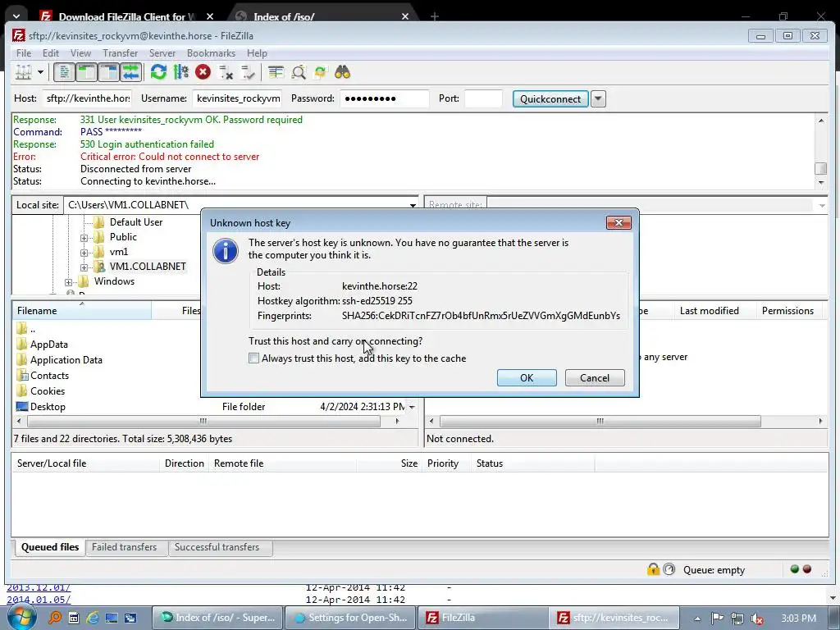Expand the Windows folder node
The height and width of the screenshot is (630, 840).
69,282
